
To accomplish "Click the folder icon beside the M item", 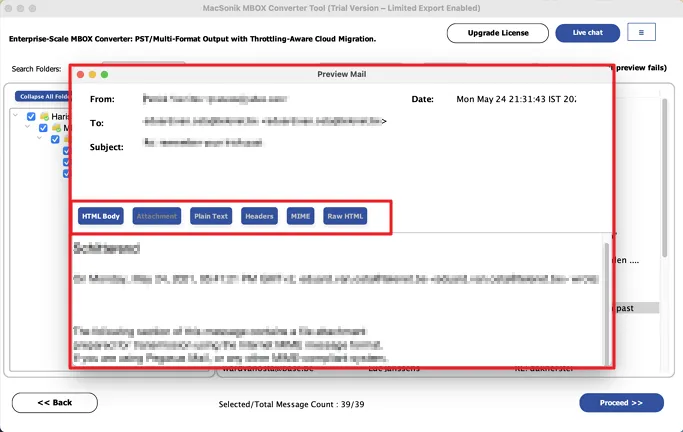I will tap(56, 128).
